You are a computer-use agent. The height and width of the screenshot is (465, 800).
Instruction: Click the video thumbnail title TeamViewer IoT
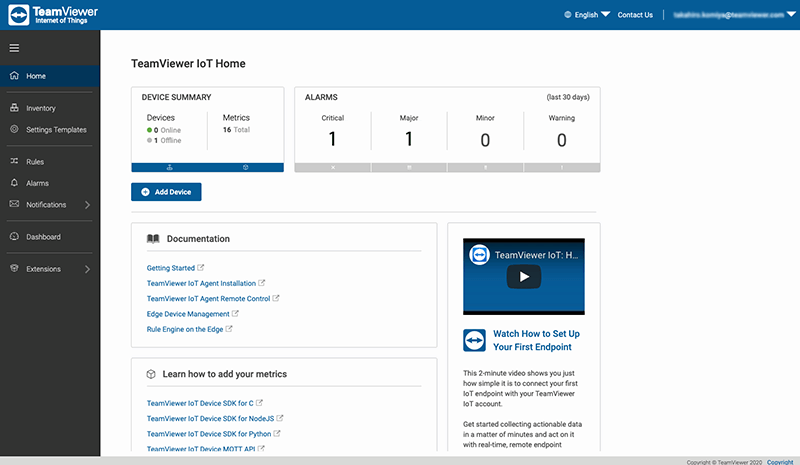pos(536,255)
